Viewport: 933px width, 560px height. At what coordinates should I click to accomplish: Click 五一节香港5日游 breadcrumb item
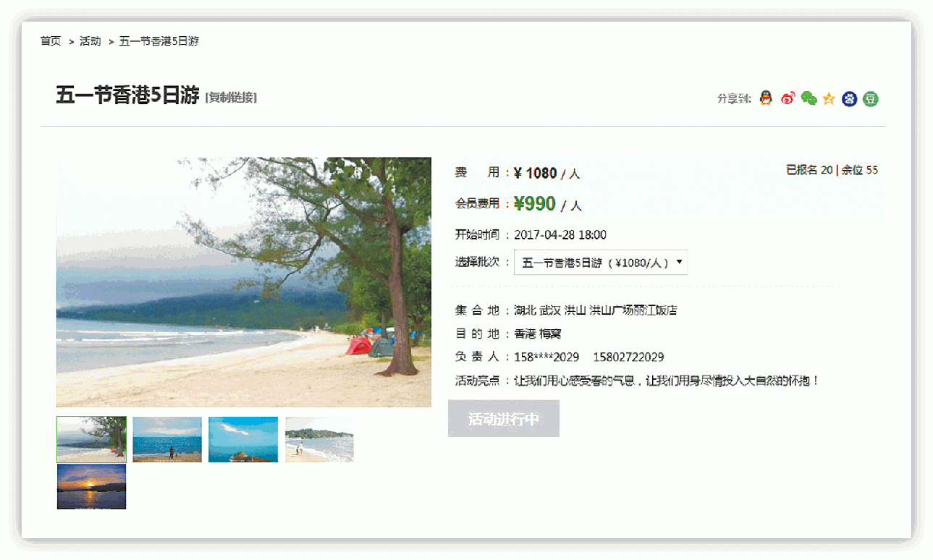[159, 41]
